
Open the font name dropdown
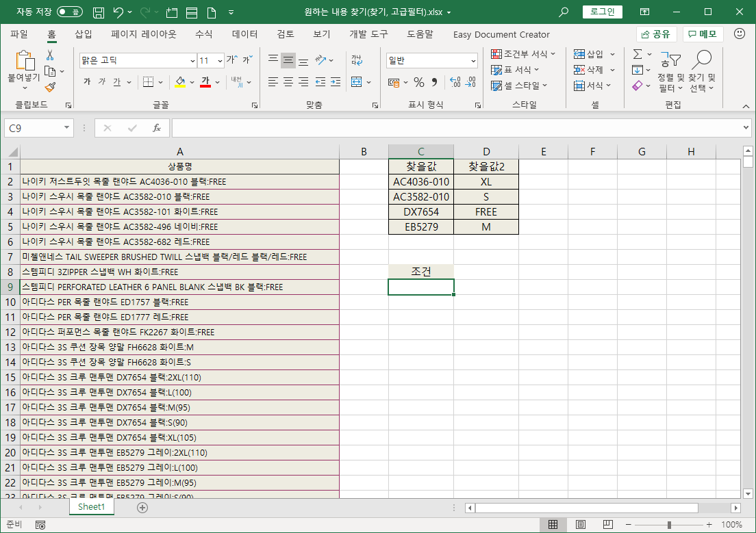pyautogui.click(x=192, y=60)
